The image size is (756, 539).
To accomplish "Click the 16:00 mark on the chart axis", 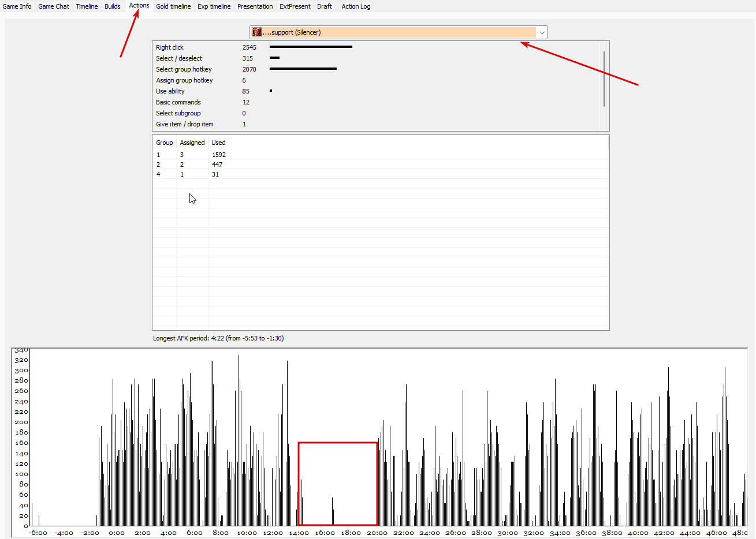I will click(325, 533).
